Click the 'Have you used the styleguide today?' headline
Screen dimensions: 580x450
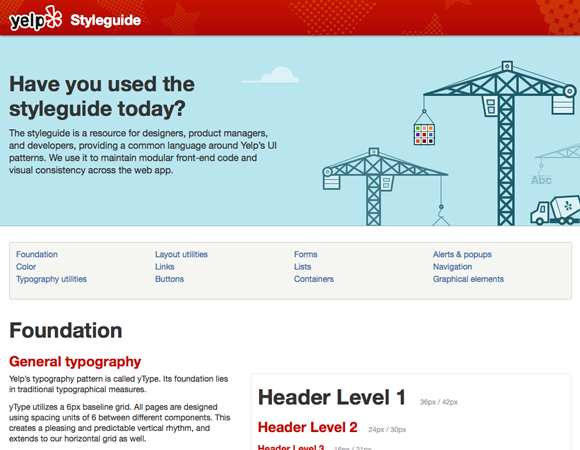102,96
